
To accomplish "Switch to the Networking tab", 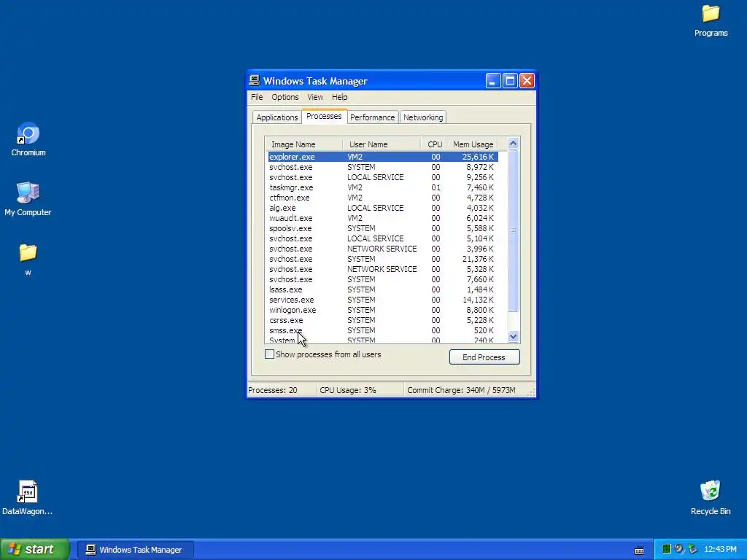I will click(x=423, y=117).
